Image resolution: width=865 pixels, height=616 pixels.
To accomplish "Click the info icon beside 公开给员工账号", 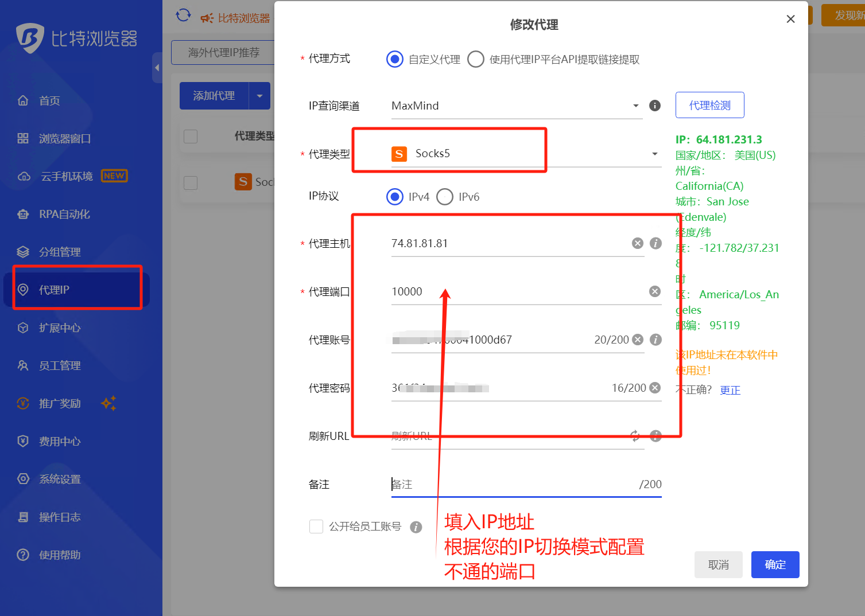I will click(416, 527).
